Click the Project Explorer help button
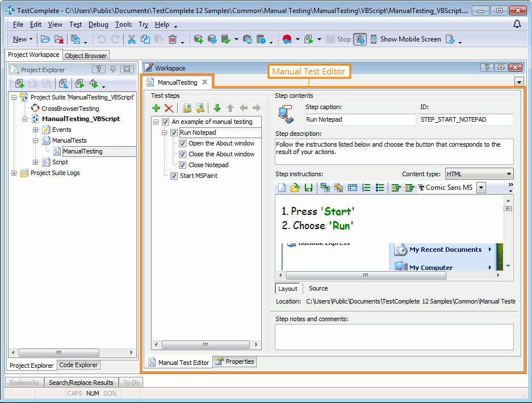Viewport: 532px width, 403px height. pyautogui.click(x=99, y=69)
